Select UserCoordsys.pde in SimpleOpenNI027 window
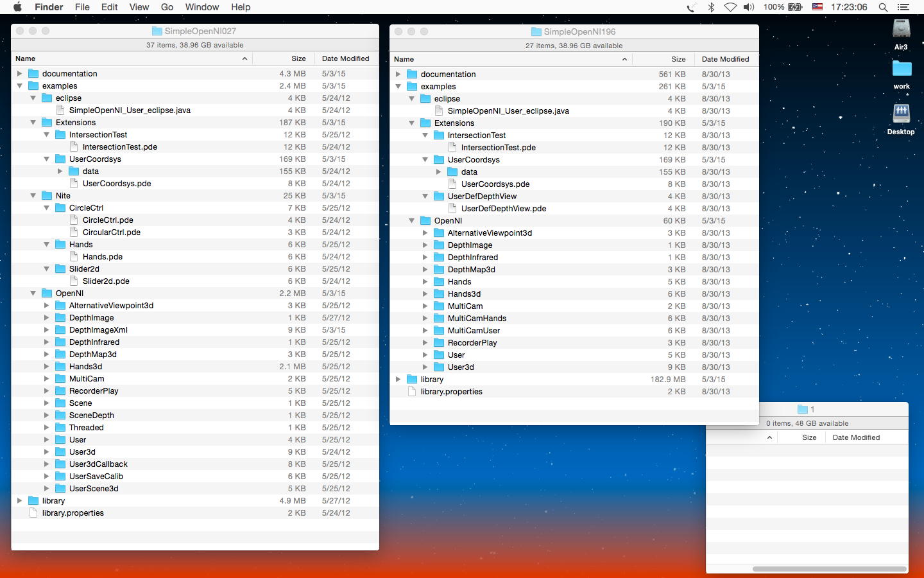Viewport: 924px width, 578px height. pyautogui.click(x=117, y=184)
